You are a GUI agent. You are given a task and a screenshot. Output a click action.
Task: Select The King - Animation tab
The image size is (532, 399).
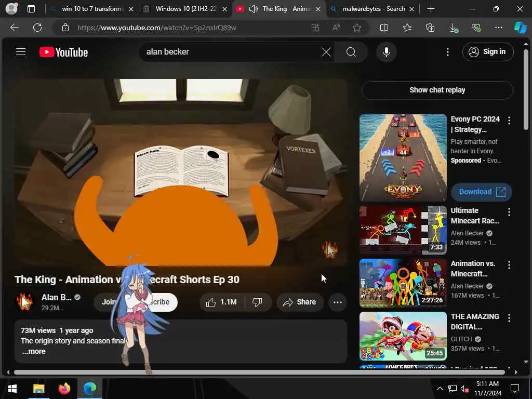[x=287, y=9]
